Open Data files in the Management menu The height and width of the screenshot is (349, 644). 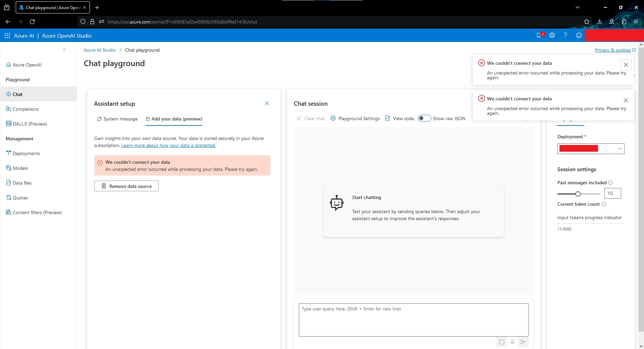pos(22,183)
